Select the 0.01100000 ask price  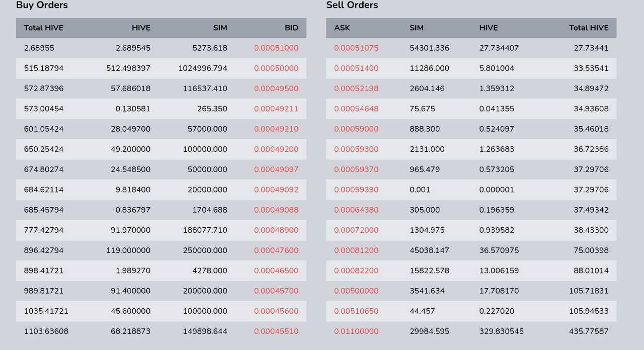tap(356, 331)
